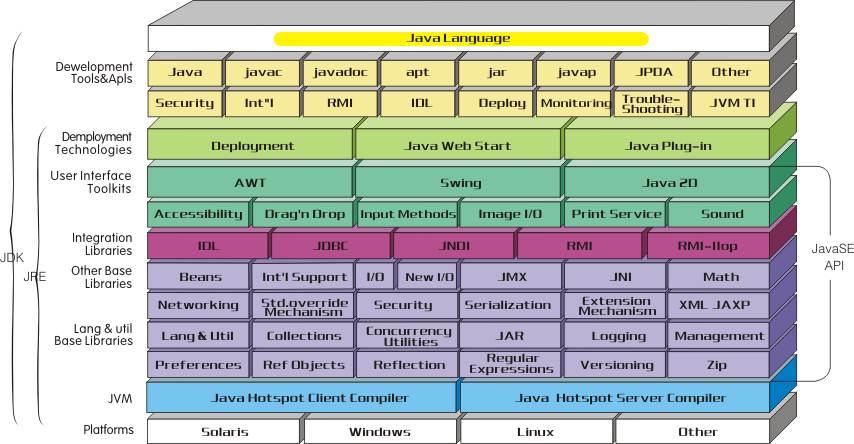This screenshot has height=444, width=854.
Task: Select the Ref Objects box
Action: [303, 364]
